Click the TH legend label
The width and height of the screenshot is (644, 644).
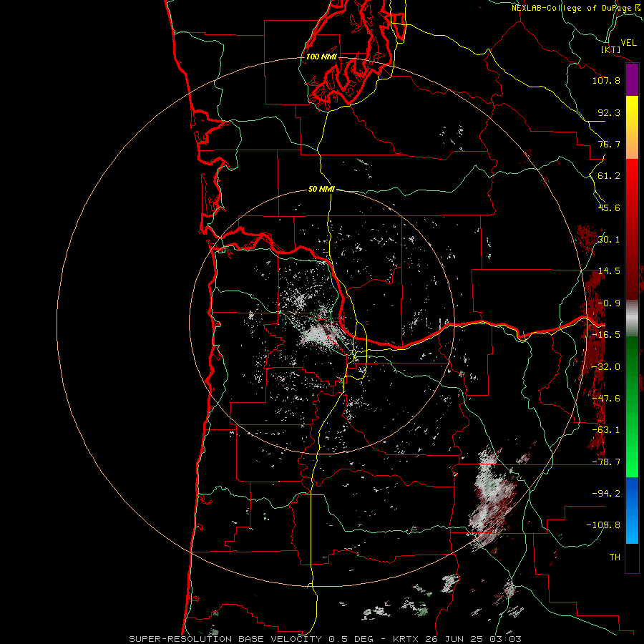tap(615, 557)
